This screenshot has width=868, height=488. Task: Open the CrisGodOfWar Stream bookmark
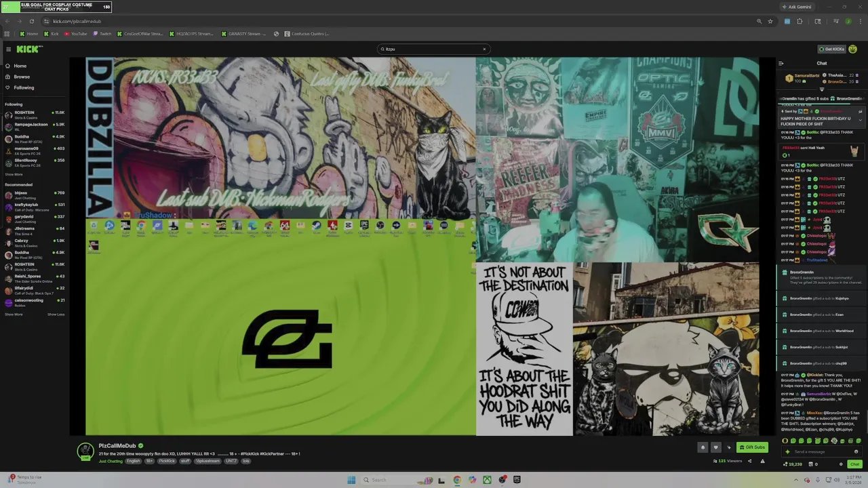pyautogui.click(x=140, y=33)
